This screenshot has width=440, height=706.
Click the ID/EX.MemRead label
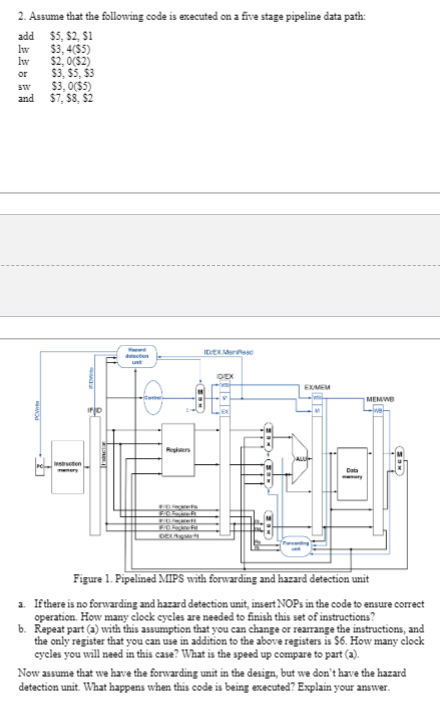pyautogui.click(x=229, y=352)
